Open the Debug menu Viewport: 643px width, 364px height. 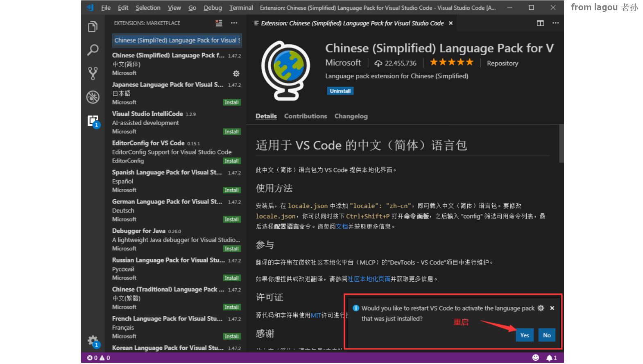[213, 7]
